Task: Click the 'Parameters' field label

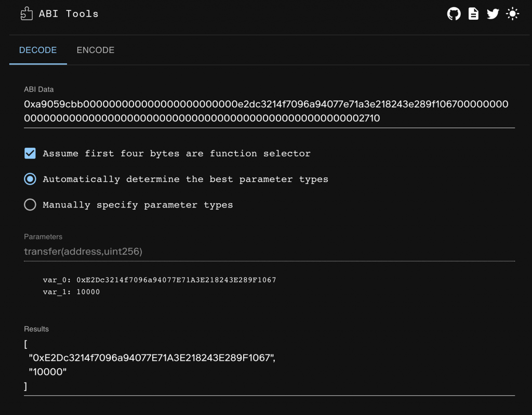Action: pos(43,237)
